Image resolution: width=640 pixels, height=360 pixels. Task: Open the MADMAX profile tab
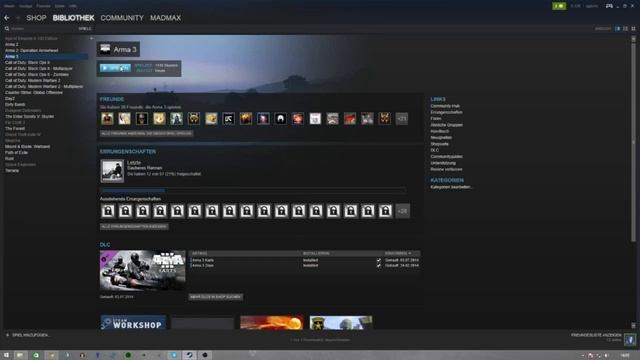point(165,18)
